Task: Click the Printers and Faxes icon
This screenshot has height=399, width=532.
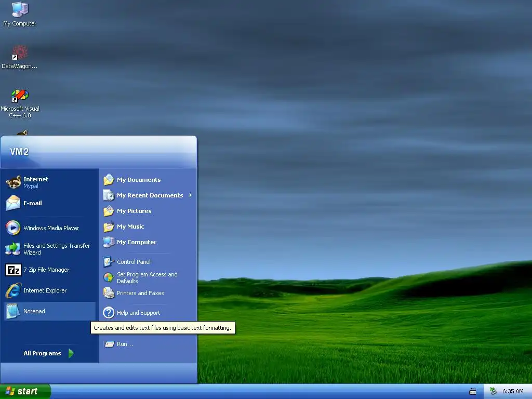Action: 109,293
